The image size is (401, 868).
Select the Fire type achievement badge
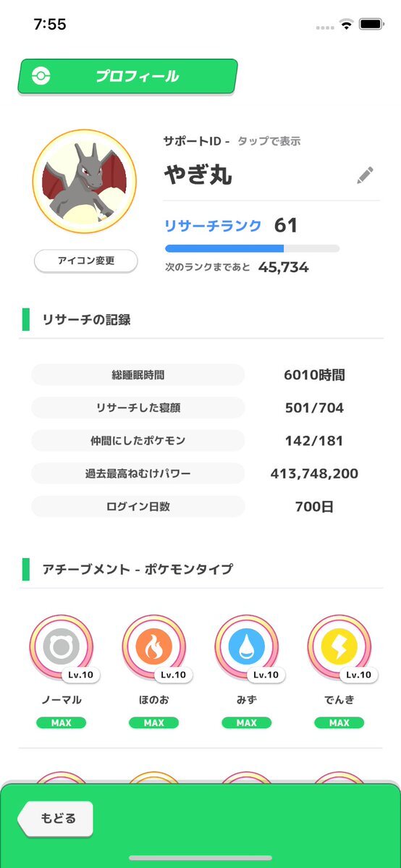pos(154,646)
